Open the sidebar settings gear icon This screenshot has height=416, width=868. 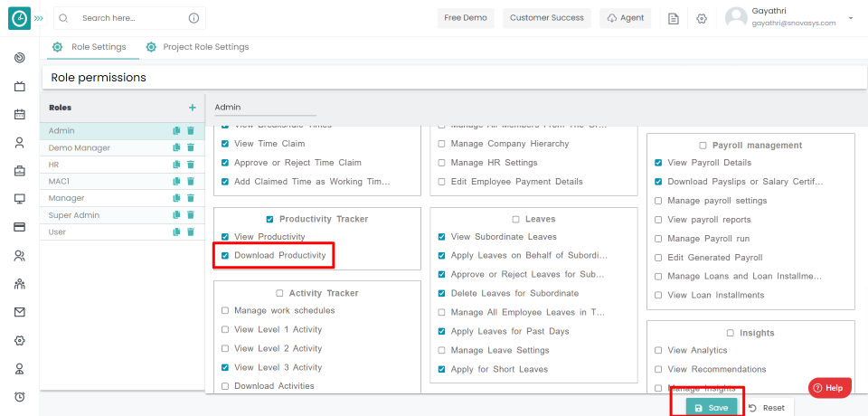19,341
